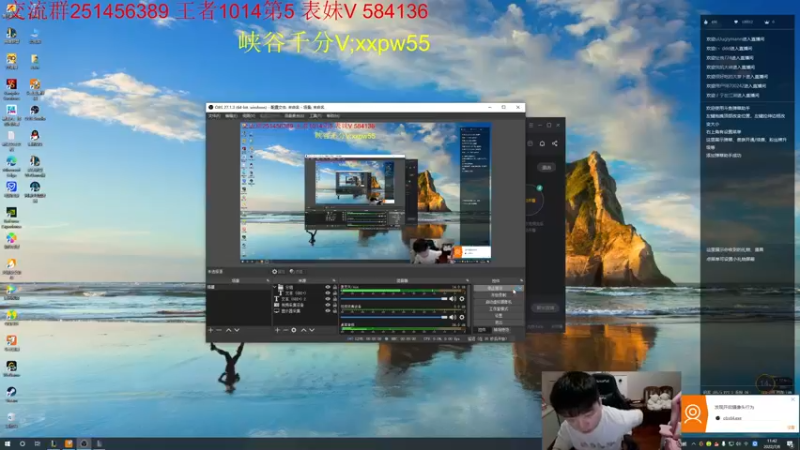
Task: Switch to OBS via its taskbar icon
Action: coord(84,444)
